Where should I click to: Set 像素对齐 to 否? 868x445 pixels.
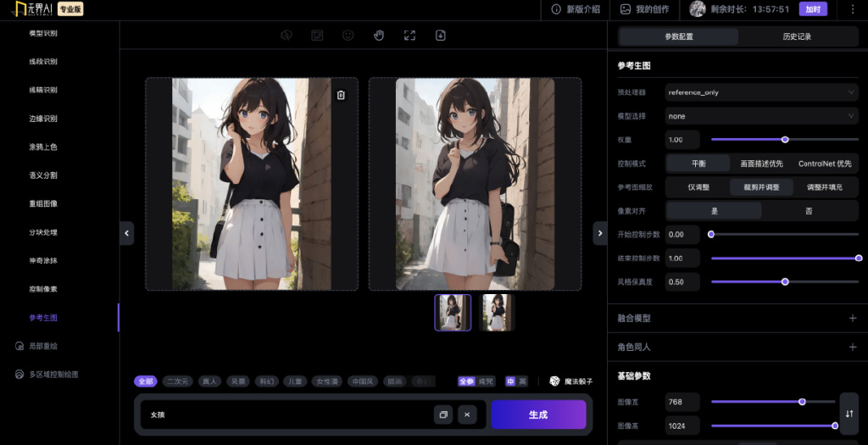pos(810,211)
